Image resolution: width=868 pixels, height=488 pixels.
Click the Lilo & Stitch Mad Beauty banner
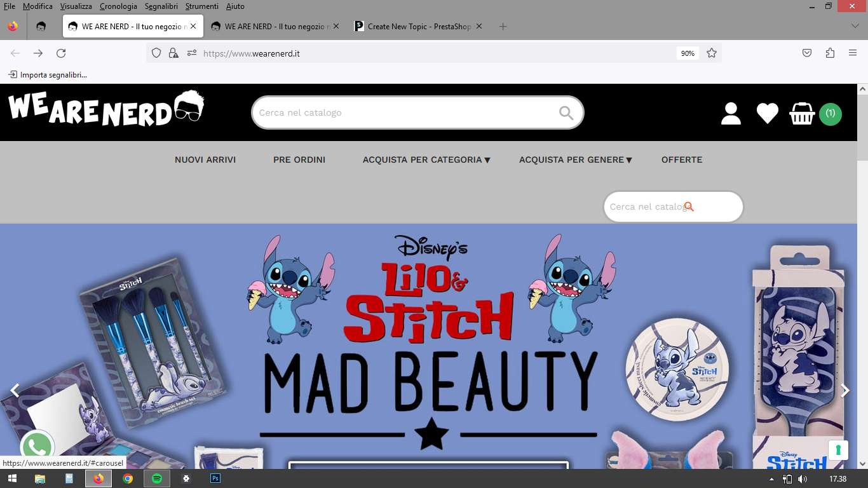(x=428, y=346)
